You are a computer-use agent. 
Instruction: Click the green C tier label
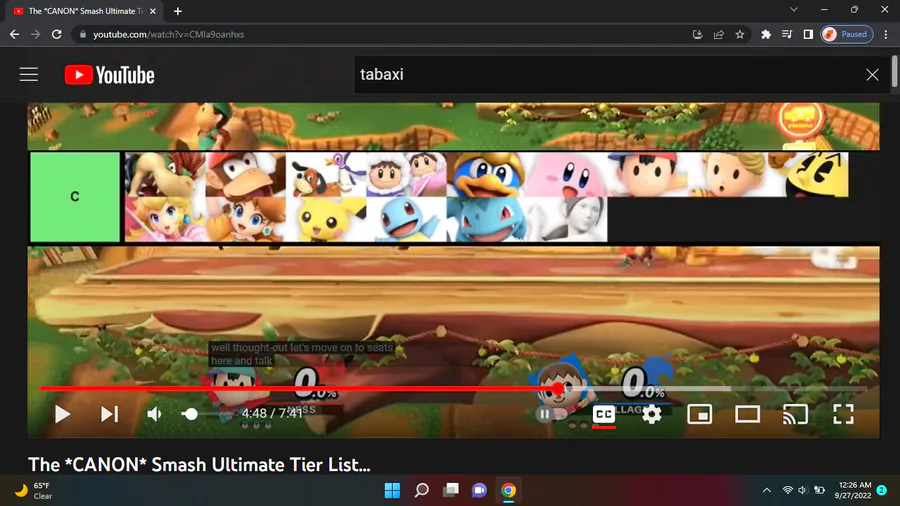pyautogui.click(x=75, y=197)
